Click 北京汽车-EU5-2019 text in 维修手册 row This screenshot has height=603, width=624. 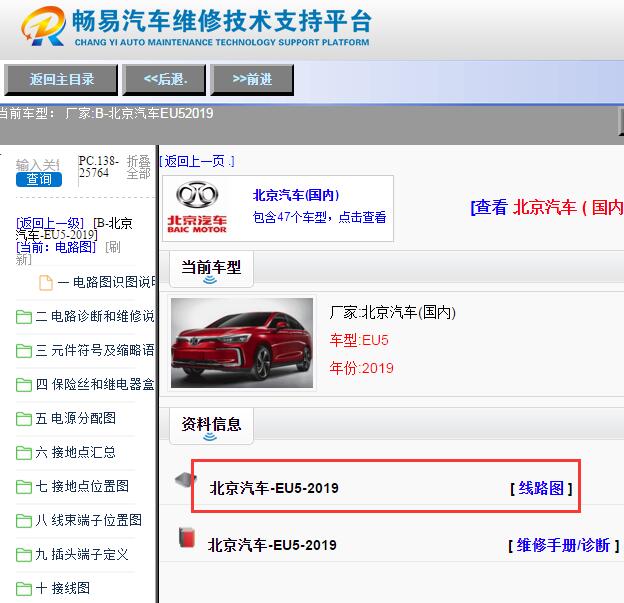tap(272, 545)
